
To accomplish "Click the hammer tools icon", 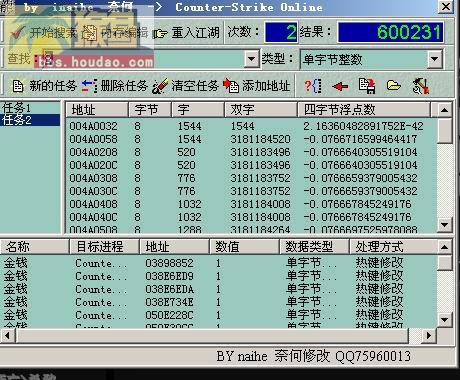I will [421, 86].
